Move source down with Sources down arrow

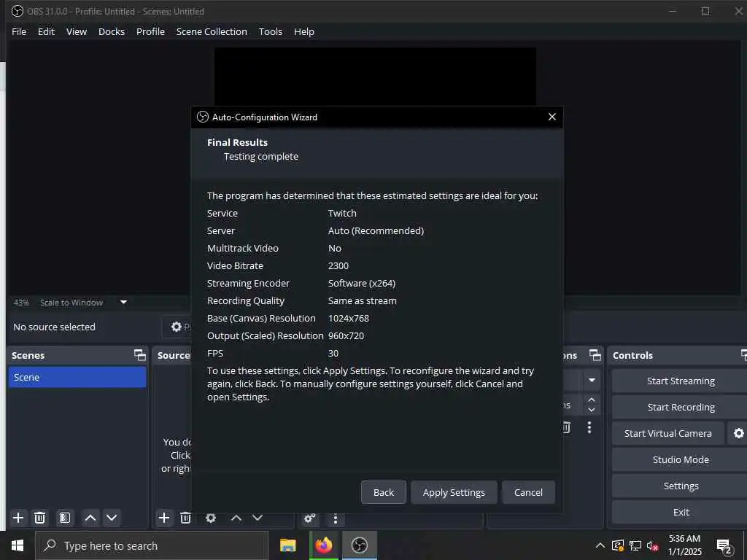tap(258, 518)
